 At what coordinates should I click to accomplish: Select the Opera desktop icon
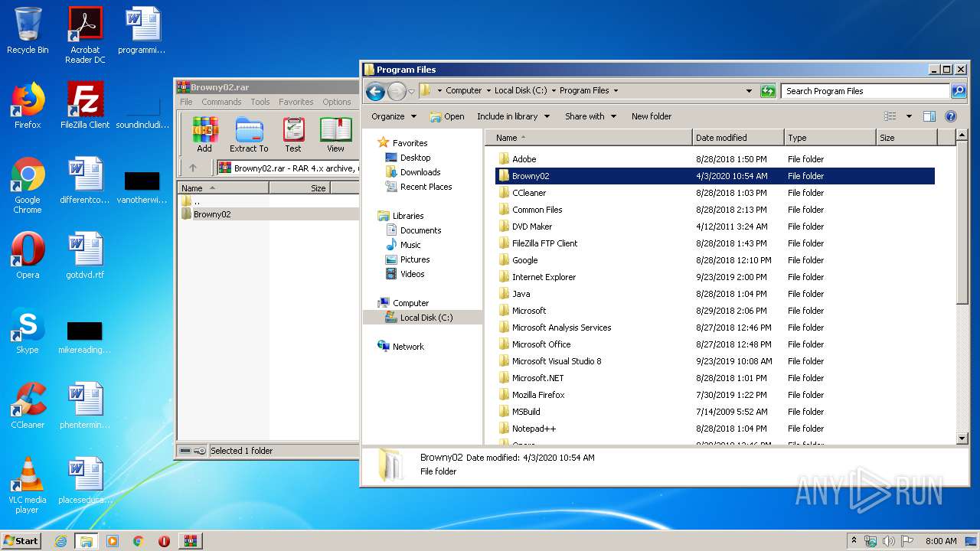tap(28, 256)
